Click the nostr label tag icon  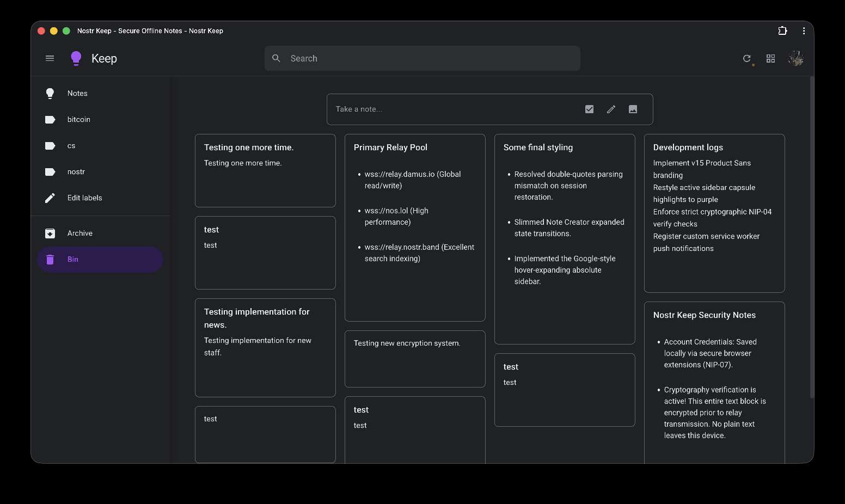coord(50,172)
